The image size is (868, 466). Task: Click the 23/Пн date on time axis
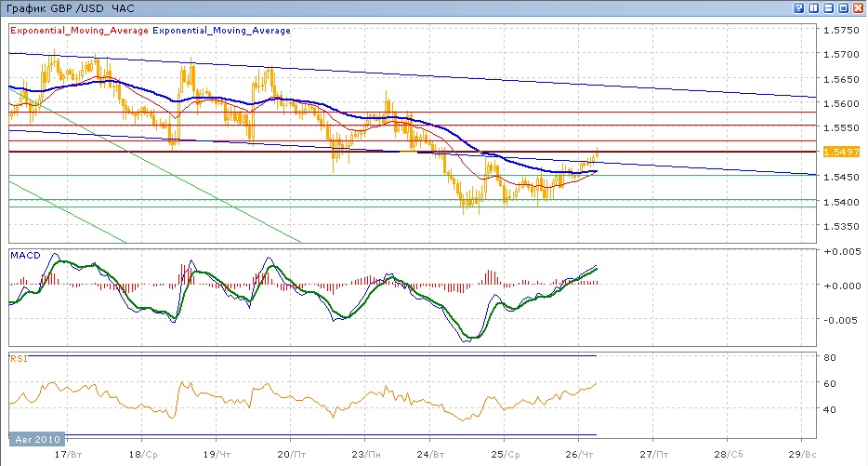tap(367, 455)
